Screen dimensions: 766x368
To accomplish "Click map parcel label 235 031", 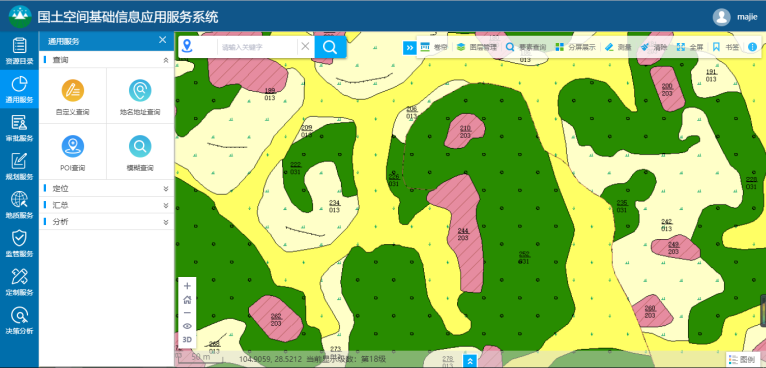I will [621, 206].
